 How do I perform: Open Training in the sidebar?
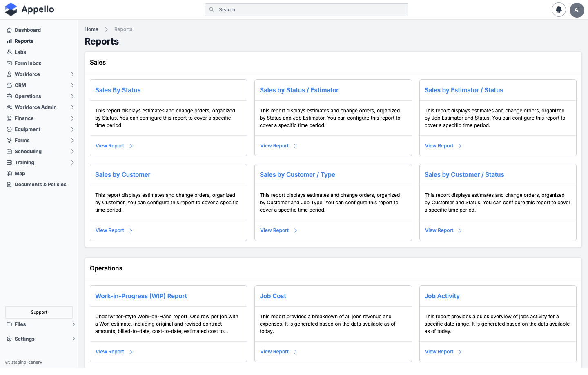pos(24,163)
